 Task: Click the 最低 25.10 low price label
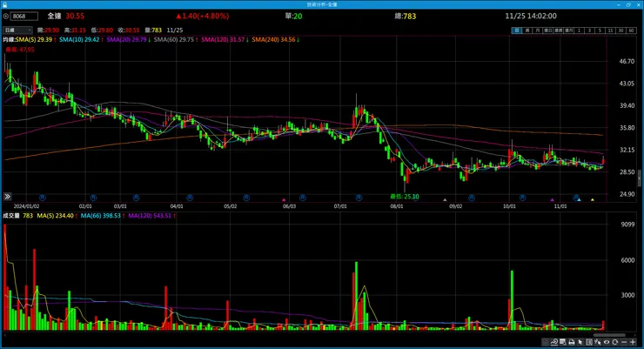click(405, 197)
